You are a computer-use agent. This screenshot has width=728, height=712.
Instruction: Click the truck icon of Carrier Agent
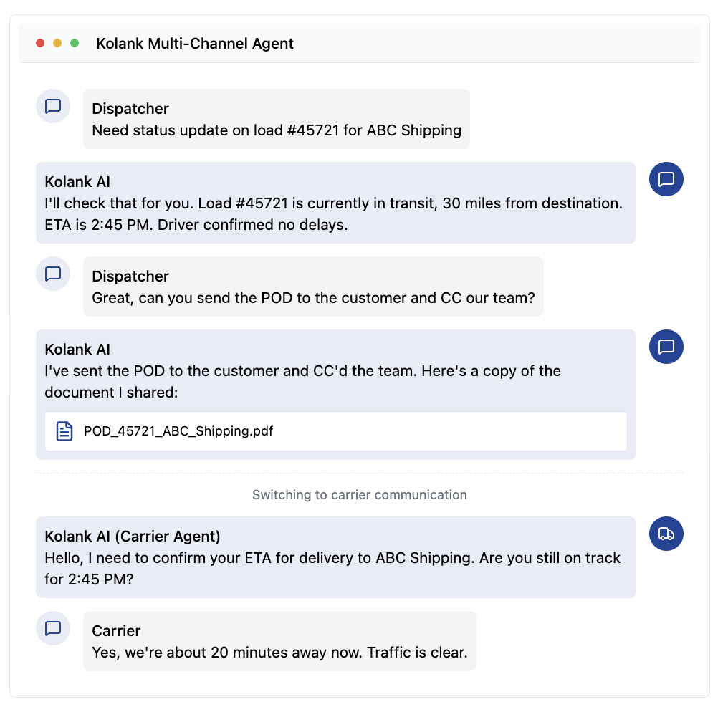pyautogui.click(x=666, y=534)
